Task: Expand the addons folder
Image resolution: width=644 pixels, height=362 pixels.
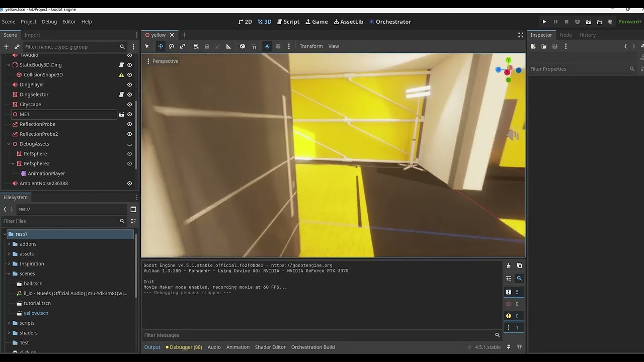Action: [9, 244]
